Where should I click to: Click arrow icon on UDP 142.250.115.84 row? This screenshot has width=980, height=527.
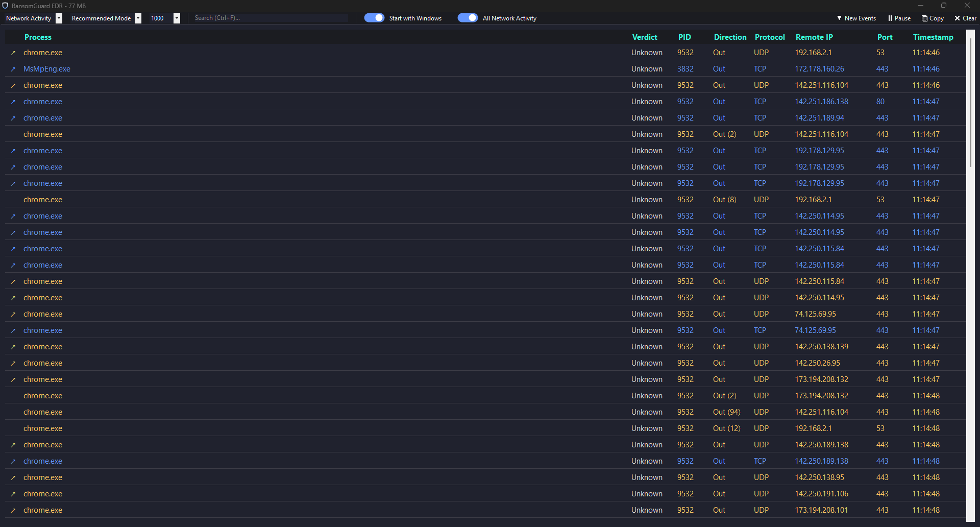click(x=13, y=281)
